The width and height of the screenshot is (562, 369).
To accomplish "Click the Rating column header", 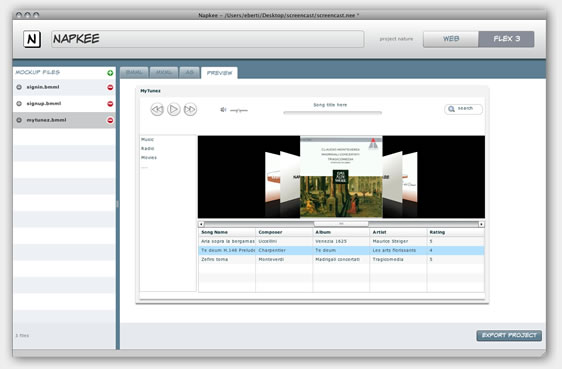I will click(456, 232).
